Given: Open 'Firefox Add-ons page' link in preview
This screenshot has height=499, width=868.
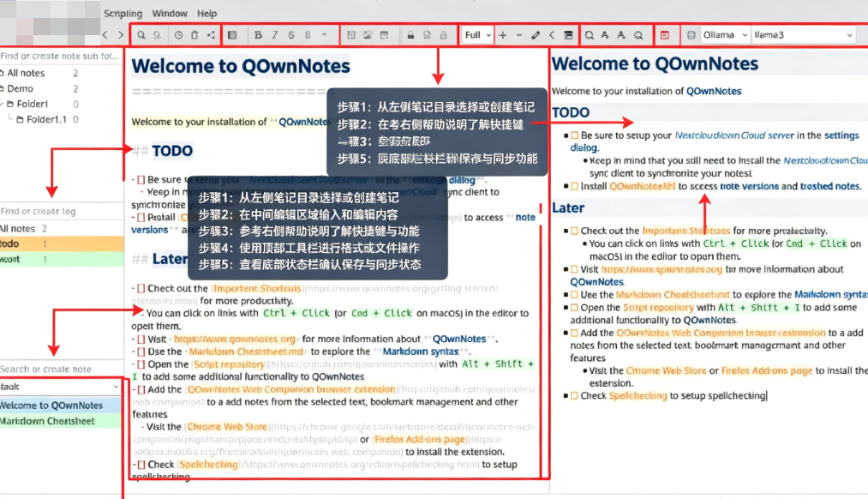Looking at the screenshot, I should click(767, 370).
